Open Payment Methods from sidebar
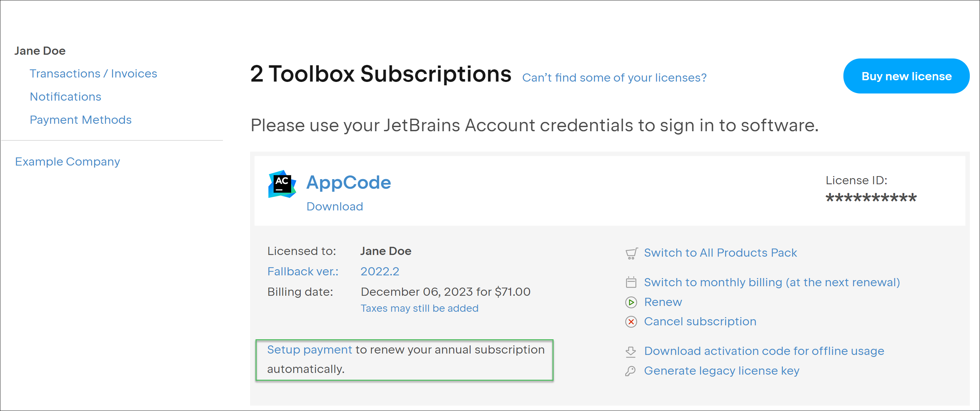The image size is (980, 411). [x=81, y=120]
